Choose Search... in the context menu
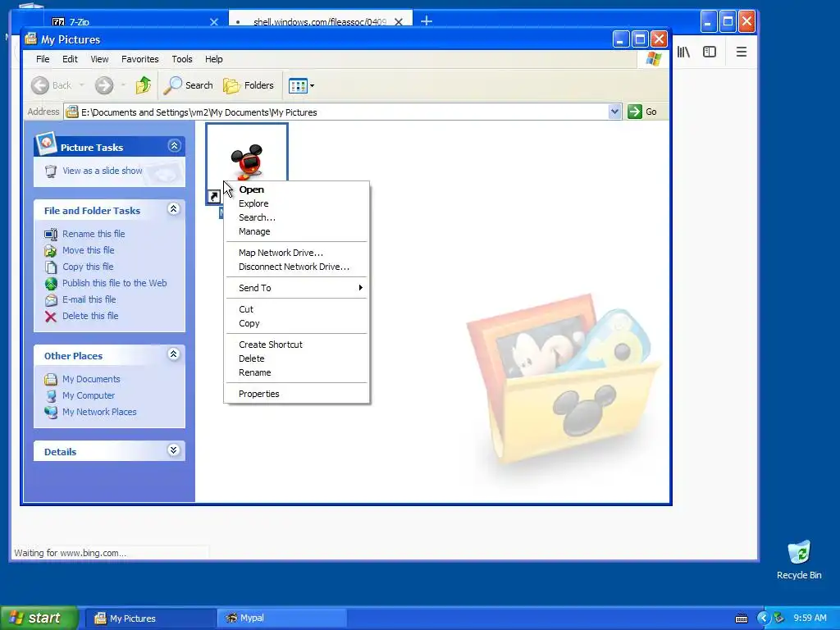The width and height of the screenshot is (840, 630). click(296, 217)
